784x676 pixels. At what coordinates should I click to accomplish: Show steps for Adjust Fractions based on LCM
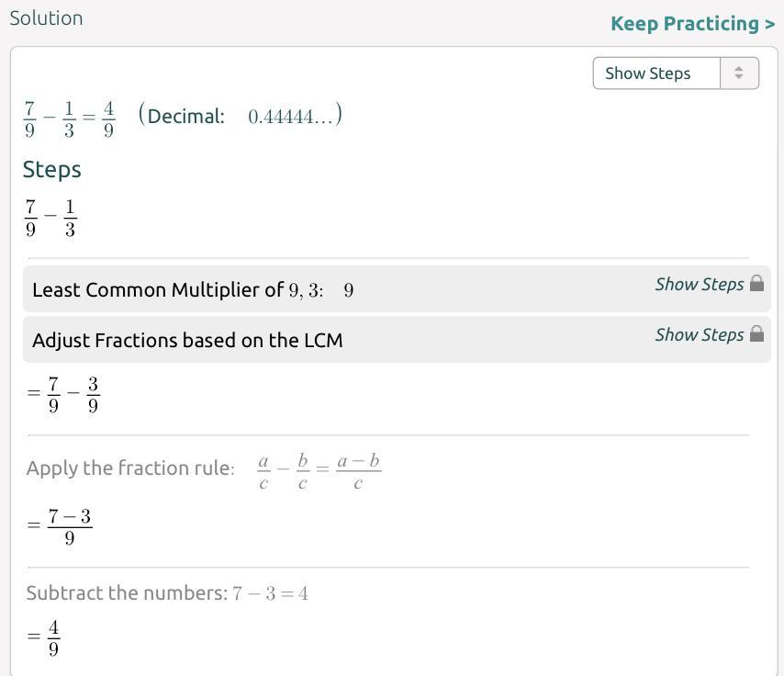[699, 335]
